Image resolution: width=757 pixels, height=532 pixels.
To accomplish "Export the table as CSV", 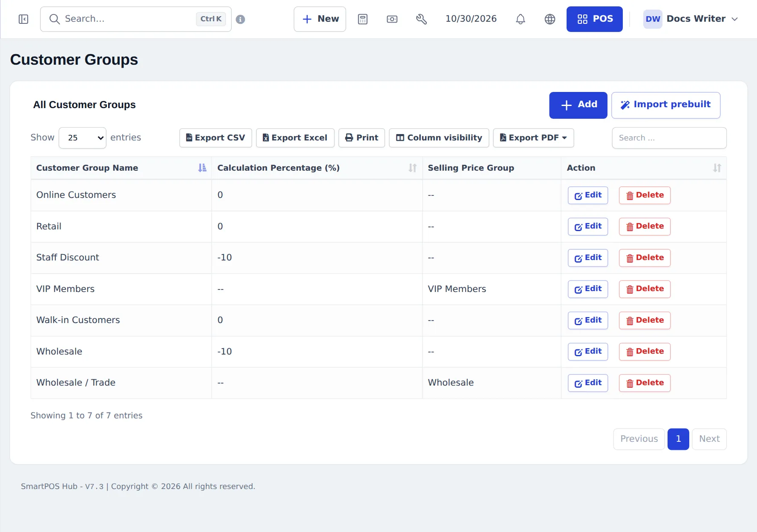I will 216,138.
